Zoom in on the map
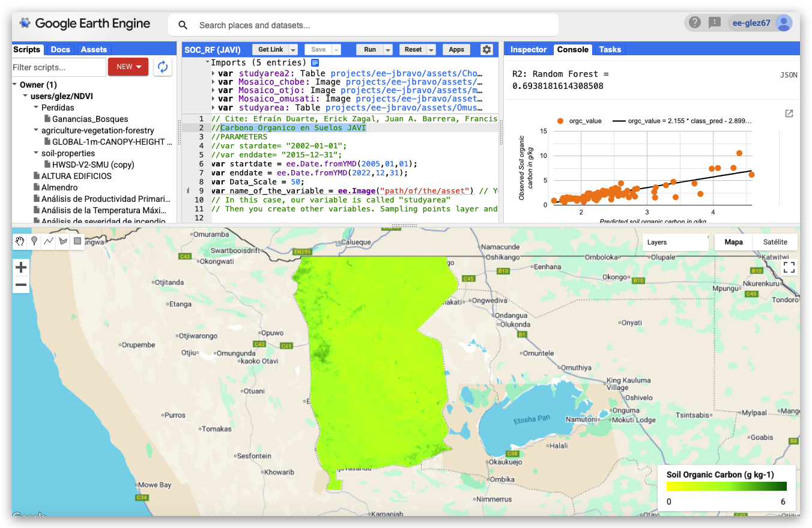The height and width of the screenshot is (528, 812). pyautogui.click(x=21, y=267)
